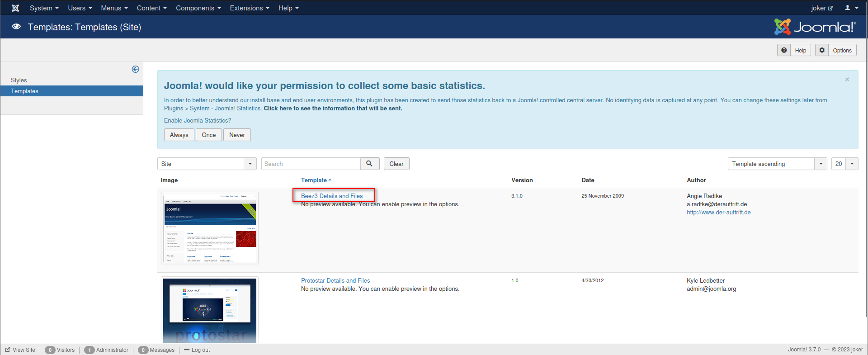Open the user account icon menu
Viewport: 868px width, 355px height.
(x=852, y=8)
